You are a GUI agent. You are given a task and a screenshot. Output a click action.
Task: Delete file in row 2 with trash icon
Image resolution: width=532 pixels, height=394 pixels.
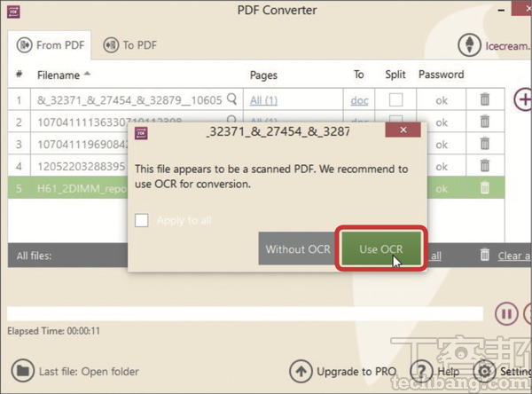485,122
